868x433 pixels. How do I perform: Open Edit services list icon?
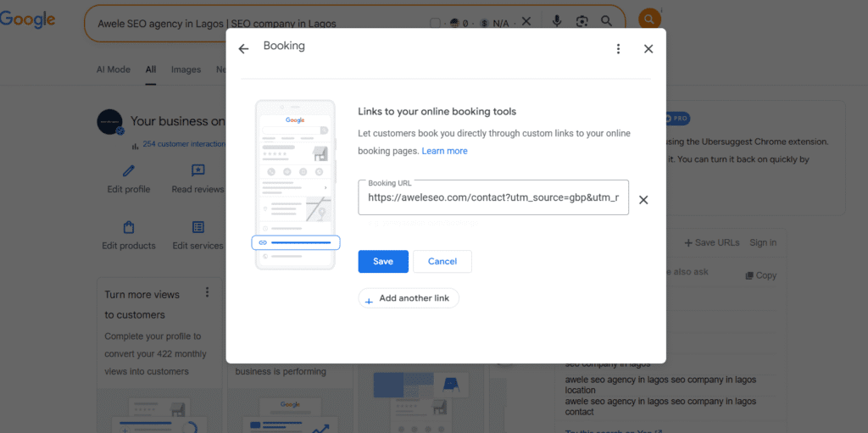pos(198,227)
